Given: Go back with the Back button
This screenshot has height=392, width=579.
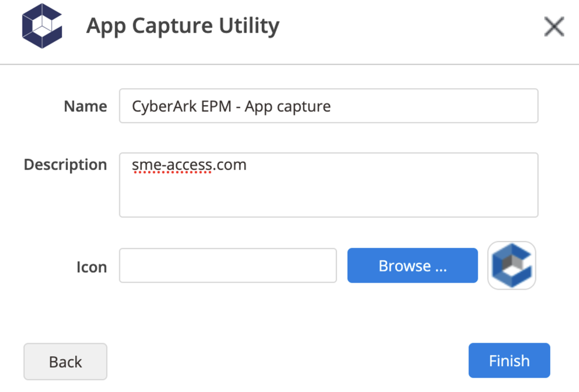Looking at the screenshot, I should [66, 361].
